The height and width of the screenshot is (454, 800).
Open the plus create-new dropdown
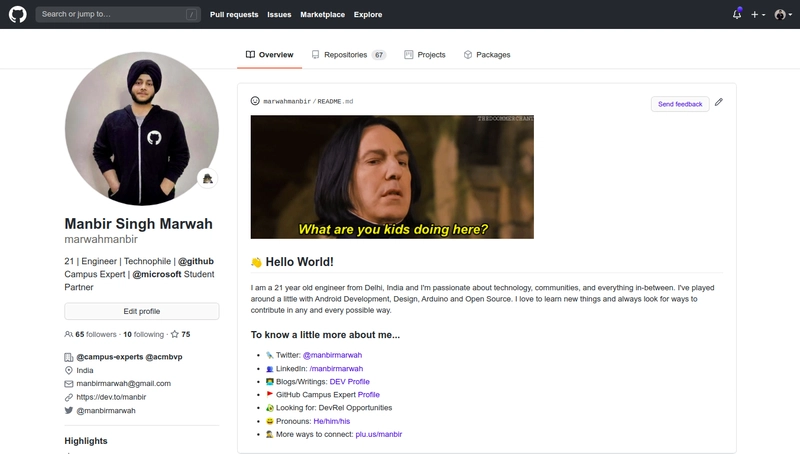(x=758, y=15)
